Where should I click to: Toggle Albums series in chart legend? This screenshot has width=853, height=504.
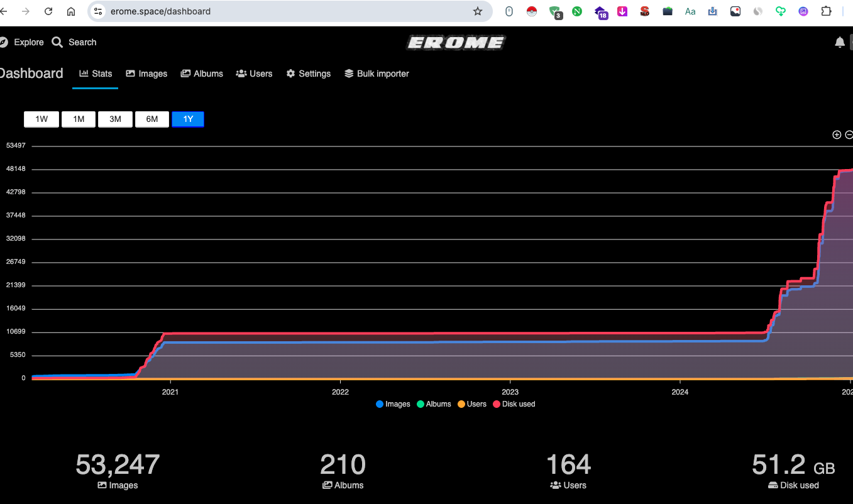(434, 404)
